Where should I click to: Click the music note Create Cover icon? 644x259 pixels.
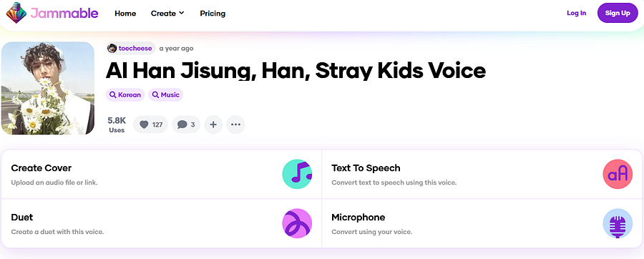(297, 174)
